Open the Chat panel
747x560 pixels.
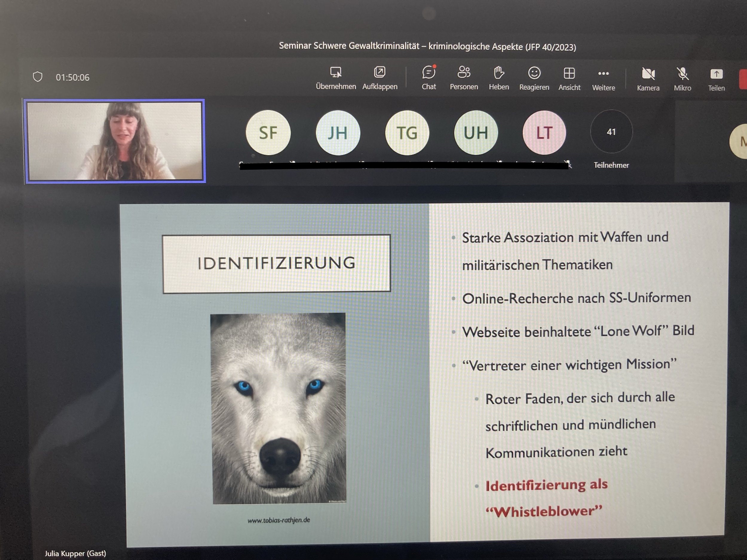[428, 78]
